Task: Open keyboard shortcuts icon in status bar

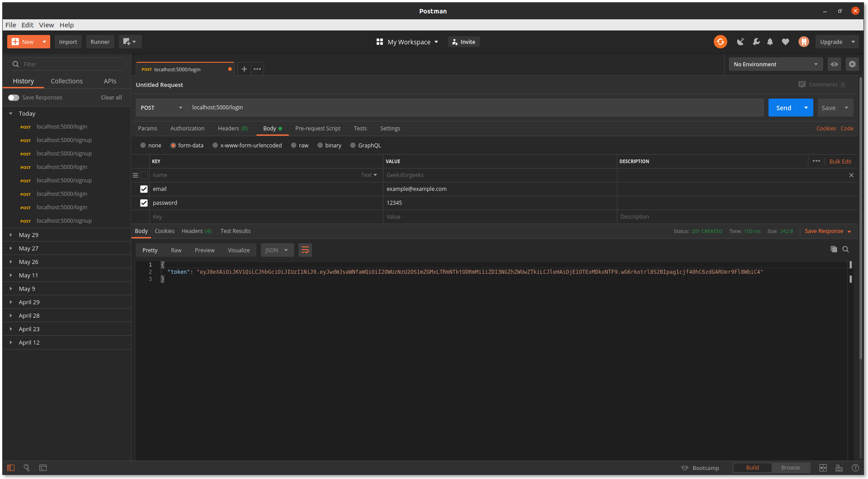Action: [x=839, y=468]
